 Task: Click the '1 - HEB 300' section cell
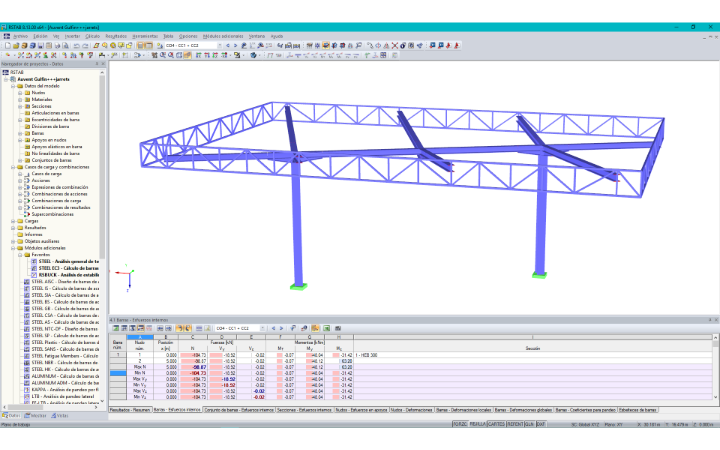533,355
